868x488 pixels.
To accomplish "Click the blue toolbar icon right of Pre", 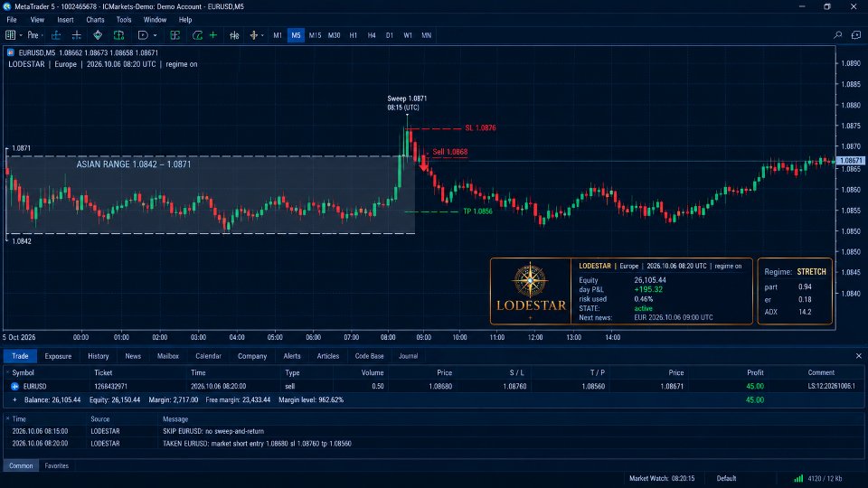I will point(56,35).
